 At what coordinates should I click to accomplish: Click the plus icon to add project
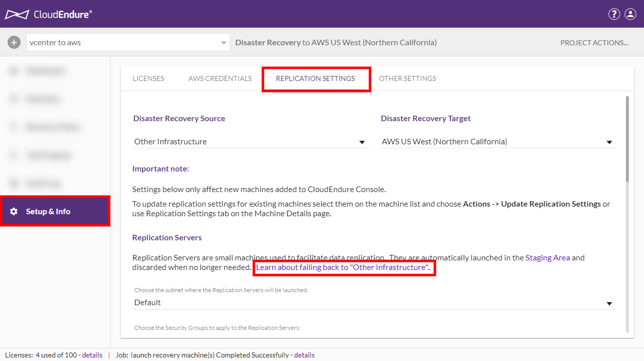coord(14,42)
